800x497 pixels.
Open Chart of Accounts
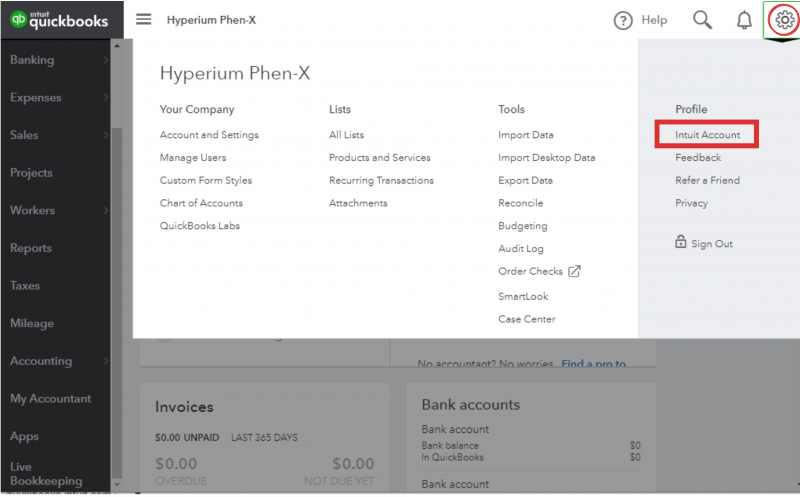click(x=201, y=203)
